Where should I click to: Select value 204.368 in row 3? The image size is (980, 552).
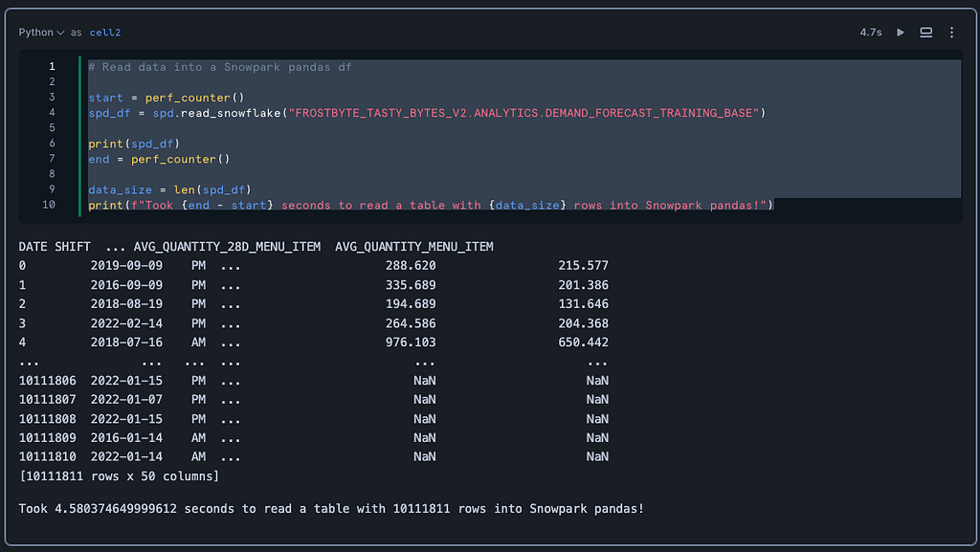pos(583,323)
